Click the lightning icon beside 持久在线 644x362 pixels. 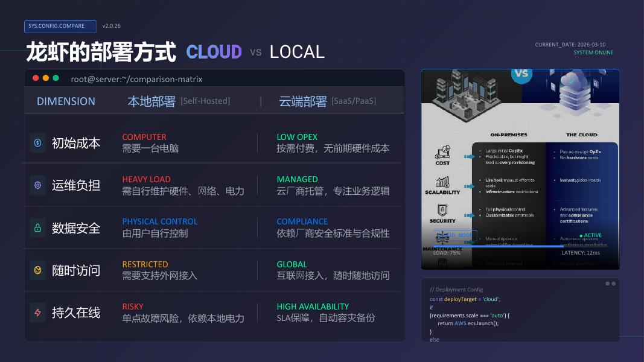pyautogui.click(x=38, y=313)
